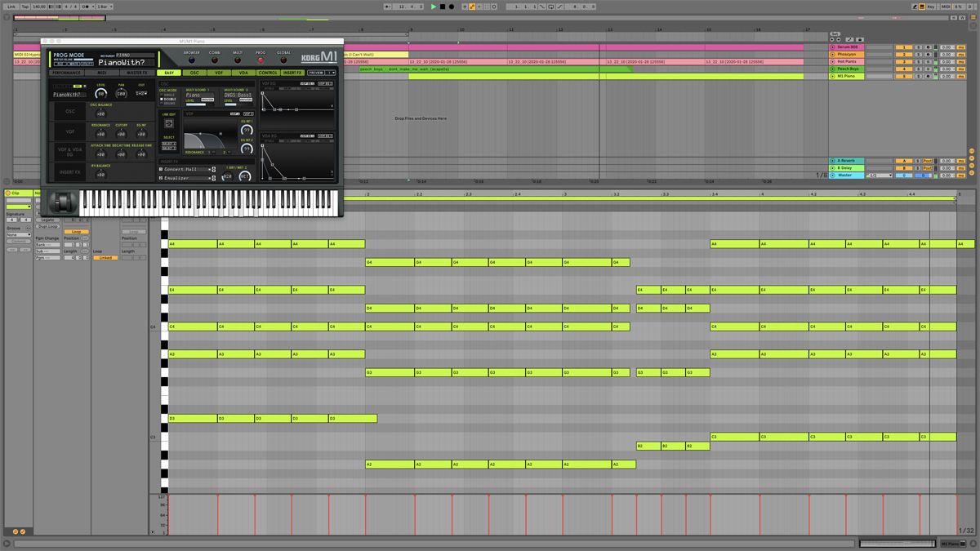Screen dimensions: 980x551
Task: Click the Link button in Ableton's top bar
Action: tap(11, 7)
